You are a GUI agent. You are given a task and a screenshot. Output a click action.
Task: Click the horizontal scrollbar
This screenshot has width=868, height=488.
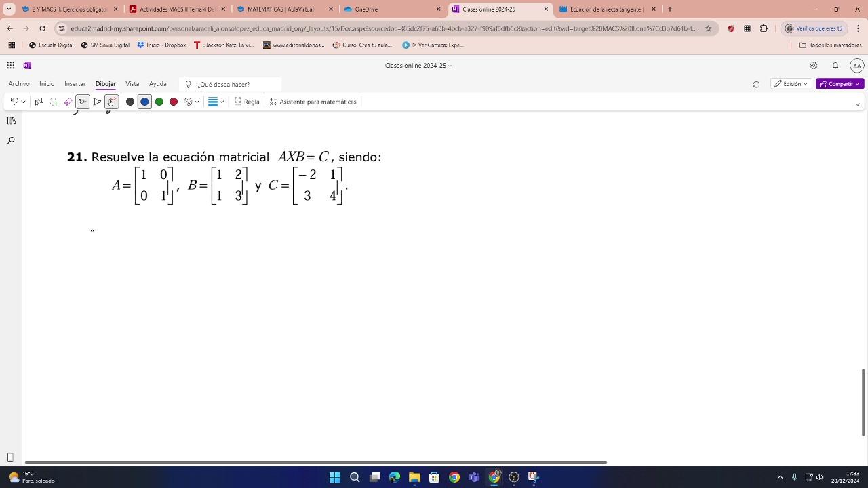tap(316, 462)
